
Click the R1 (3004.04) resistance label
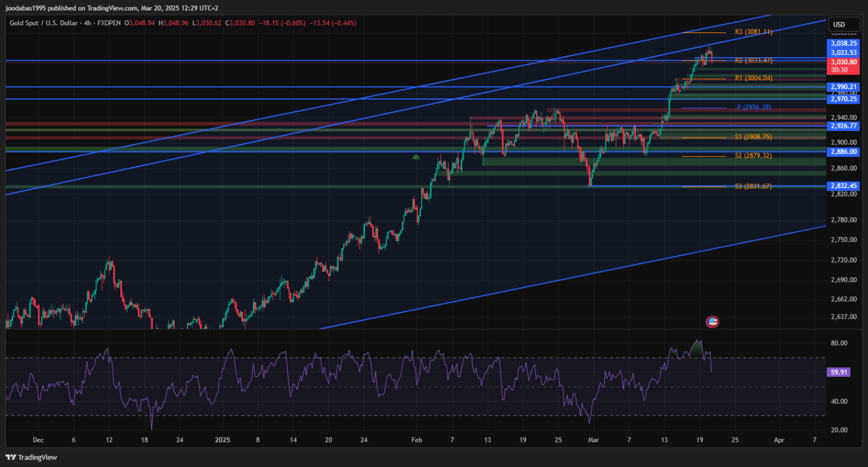753,78
